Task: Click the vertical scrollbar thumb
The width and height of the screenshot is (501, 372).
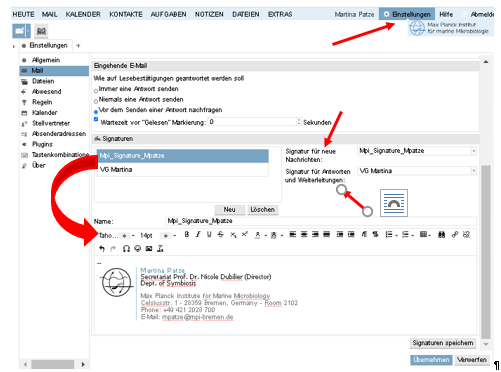Action: (486, 252)
